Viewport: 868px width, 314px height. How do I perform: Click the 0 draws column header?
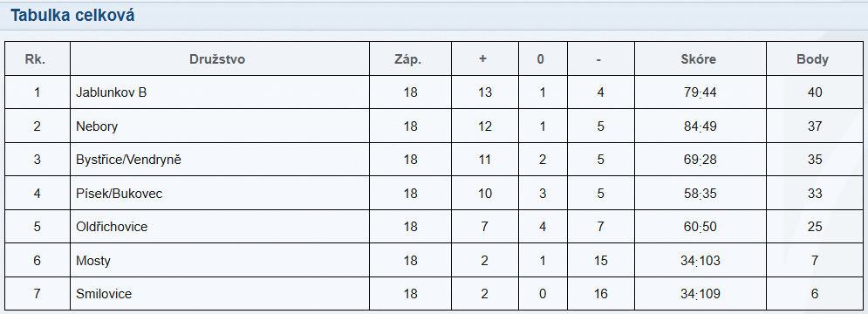(540, 59)
